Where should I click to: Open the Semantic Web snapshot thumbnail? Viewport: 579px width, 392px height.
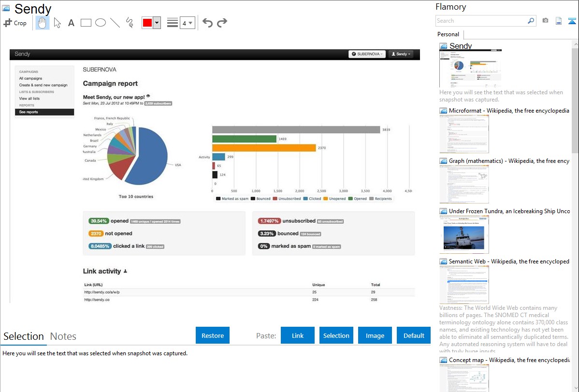tap(464, 285)
